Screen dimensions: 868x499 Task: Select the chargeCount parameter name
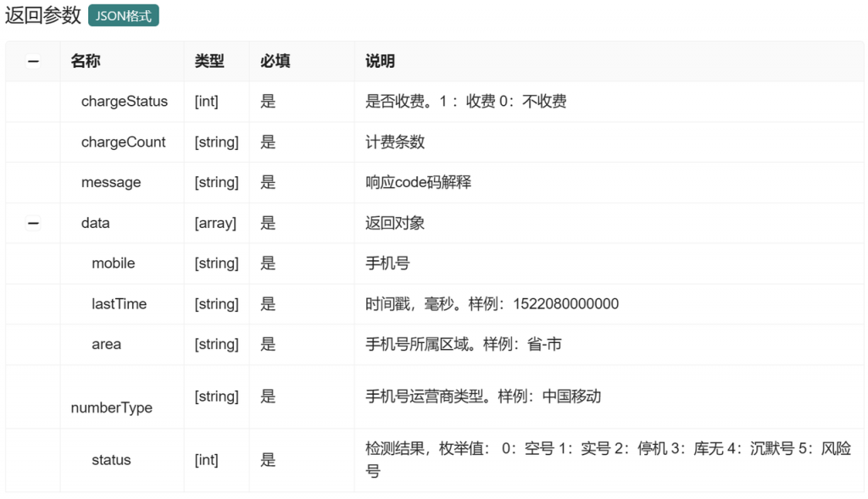124,142
